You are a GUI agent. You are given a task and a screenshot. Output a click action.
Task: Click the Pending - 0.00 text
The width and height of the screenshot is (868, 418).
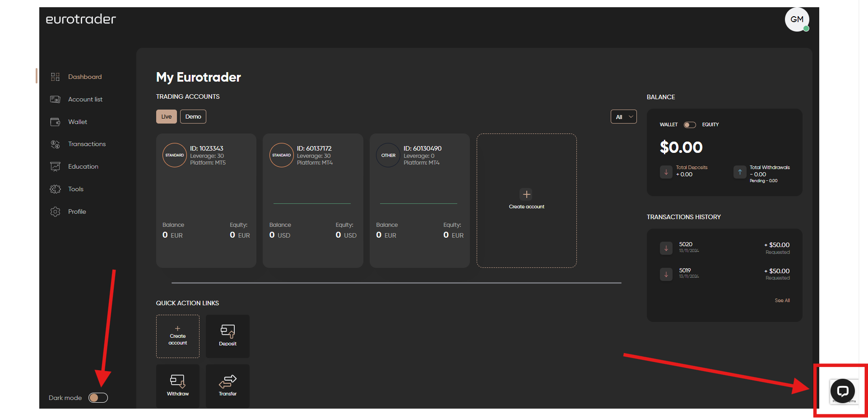(x=764, y=181)
